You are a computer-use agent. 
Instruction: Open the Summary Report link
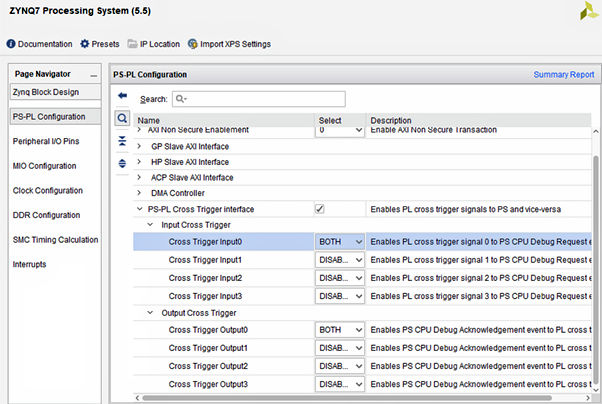point(563,75)
